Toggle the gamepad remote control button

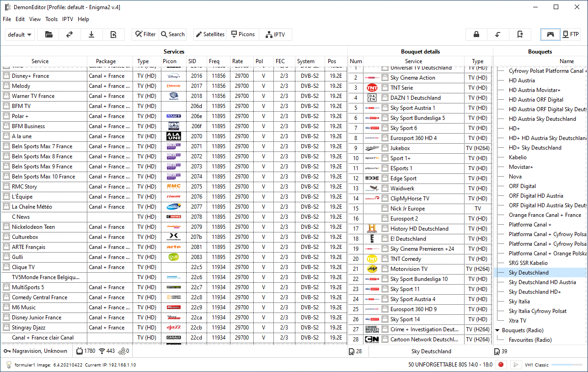(551, 34)
